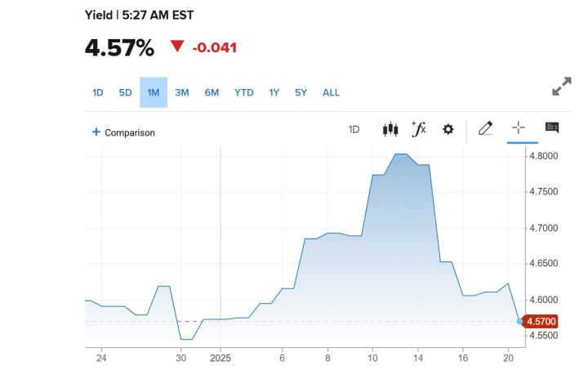Select the 1Y time range
This screenshot has height=392, width=588.
click(x=274, y=92)
